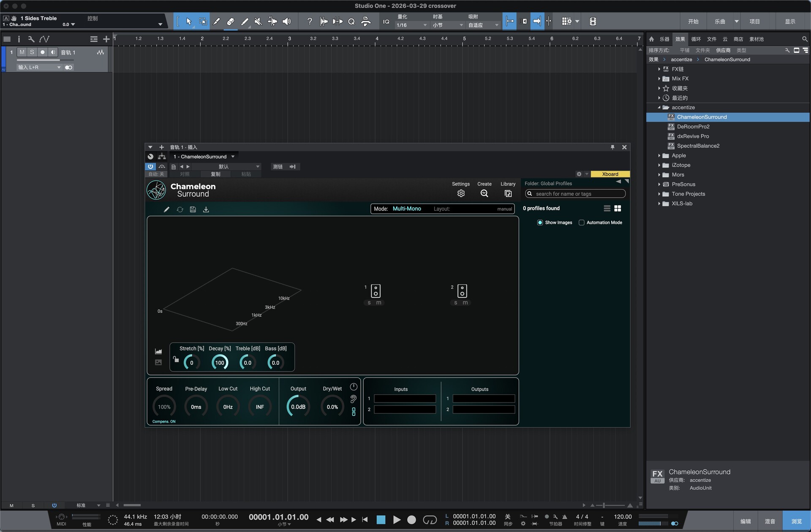
Task: Select the Eraser tool in toolbar
Action: point(231,22)
